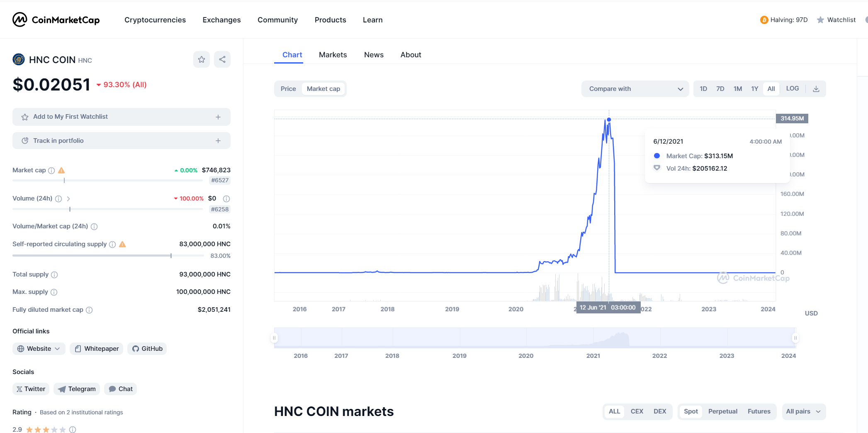Select 1Y chart range

point(755,89)
